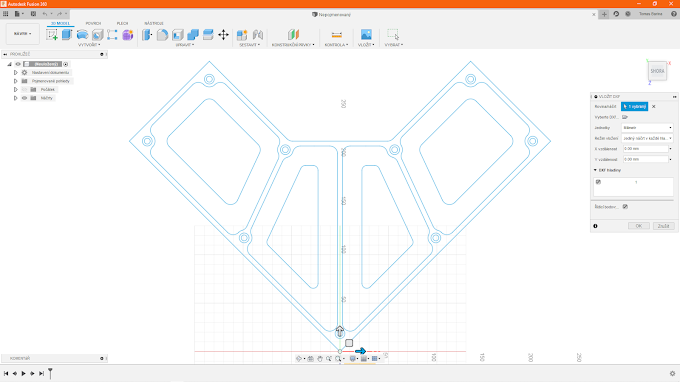Select the Rectangular pattern tool
Viewport: 680px width, 382px height.
[112, 35]
